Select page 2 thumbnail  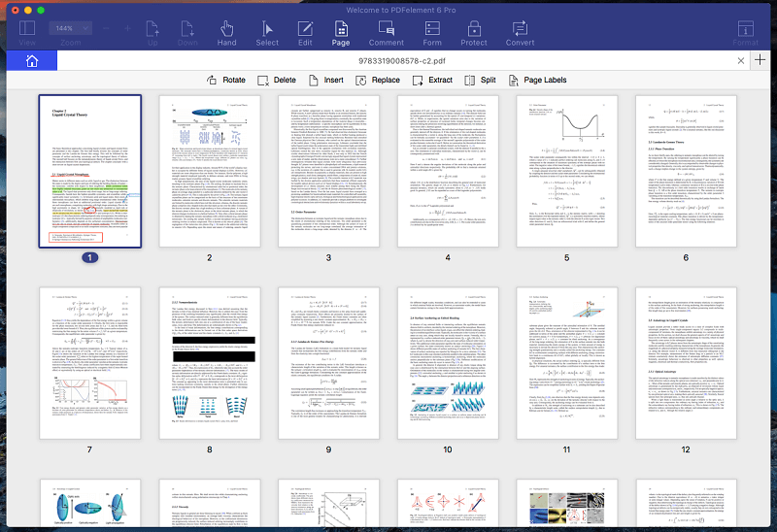pyautogui.click(x=210, y=171)
